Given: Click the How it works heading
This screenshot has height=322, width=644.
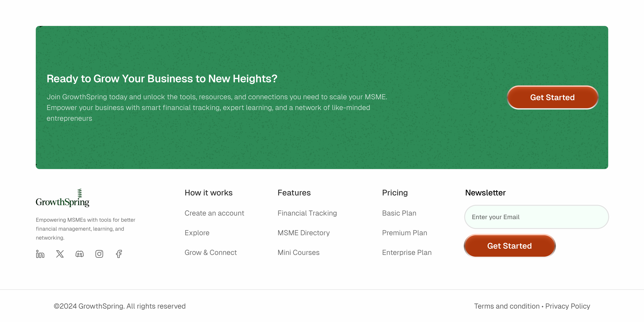Looking at the screenshot, I should (x=209, y=193).
